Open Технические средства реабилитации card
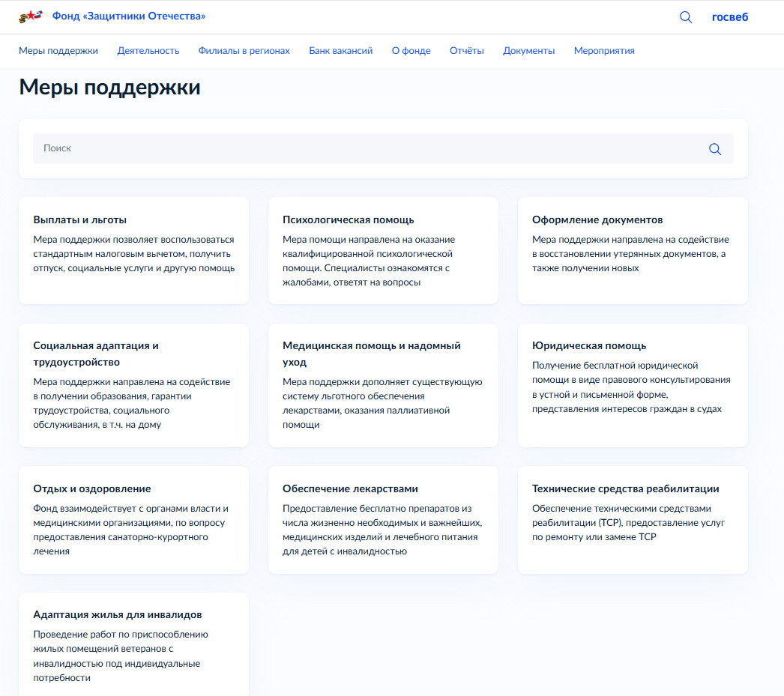Viewport: 784px width, 696px height. [x=633, y=520]
